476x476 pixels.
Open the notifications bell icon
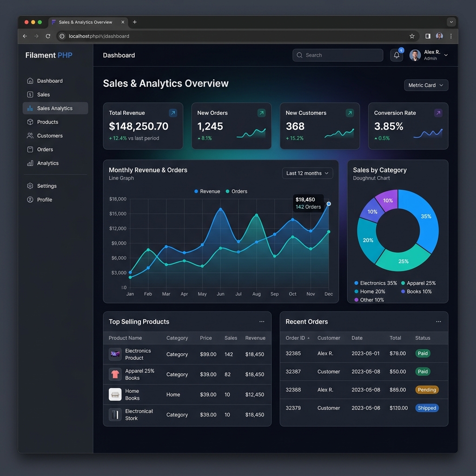pos(396,55)
